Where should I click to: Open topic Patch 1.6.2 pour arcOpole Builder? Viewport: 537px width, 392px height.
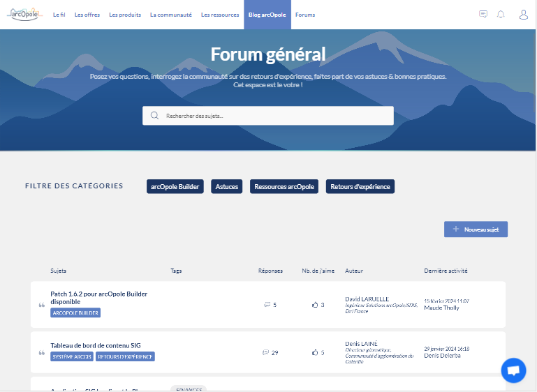pos(99,298)
